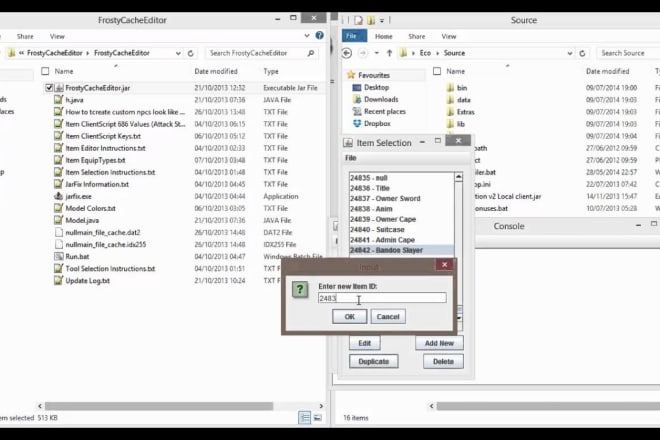Toggle the select-all checkbox in FrostyCacheEditor list
The image size is (660, 440).
pyautogui.click(x=45, y=71)
